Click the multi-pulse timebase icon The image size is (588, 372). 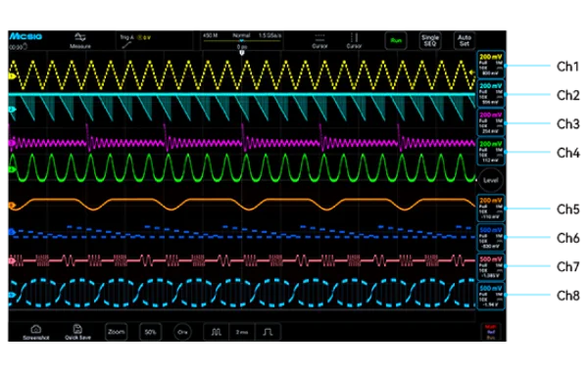tap(216, 332)
